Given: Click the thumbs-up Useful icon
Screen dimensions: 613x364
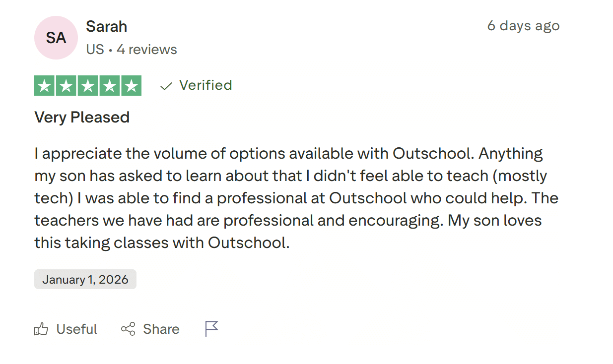Looking at the screenshot, I should (41, 329).
